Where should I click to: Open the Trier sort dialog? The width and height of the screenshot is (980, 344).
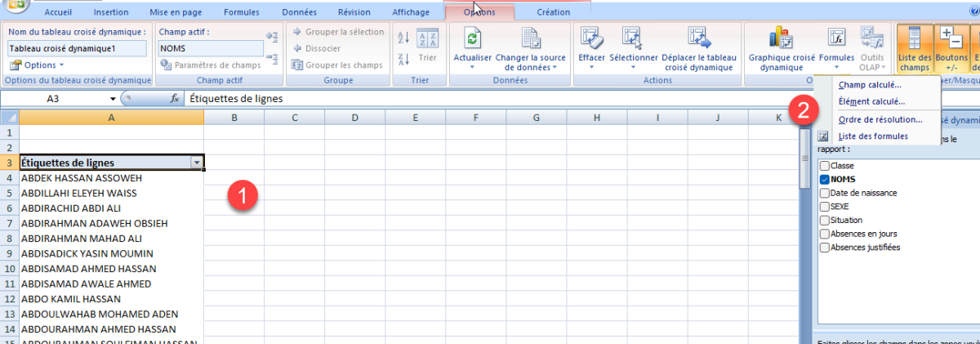click(427, 47)
